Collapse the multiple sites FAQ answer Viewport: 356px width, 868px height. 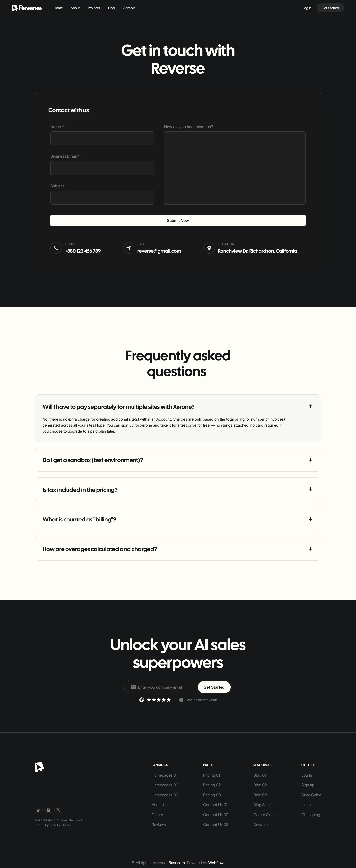[x=310, y=406]
